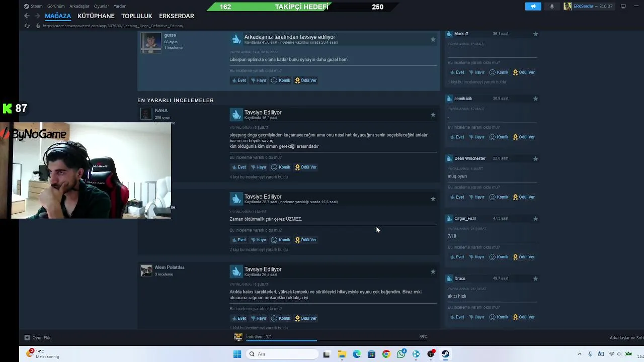Screen dimensions: 644x362
Task: Open gutss profile avatar
Action: [x=150, y=43]
